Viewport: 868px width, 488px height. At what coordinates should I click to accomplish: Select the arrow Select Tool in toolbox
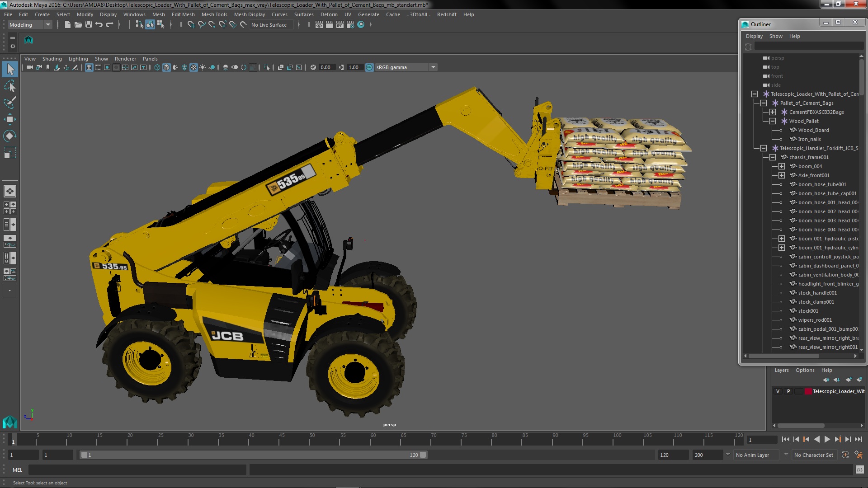pyautogui.click(x=10, y=69)
